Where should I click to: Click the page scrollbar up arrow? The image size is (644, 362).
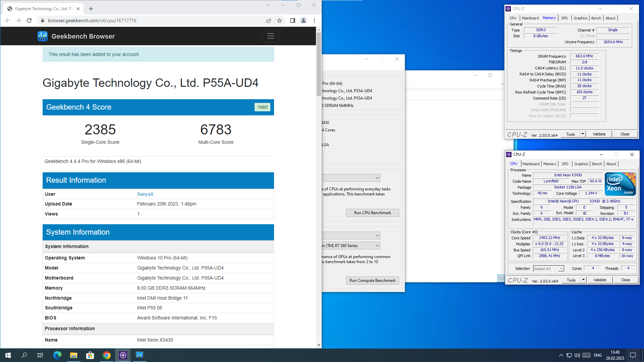[319, 30]
